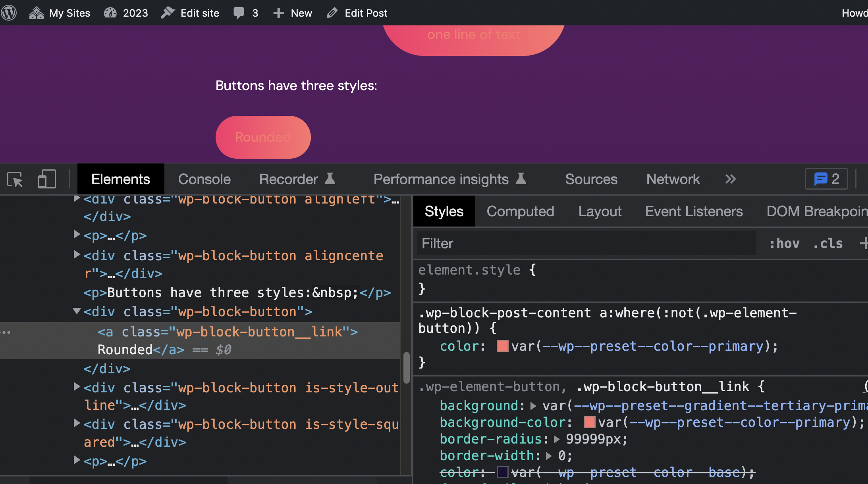This screenshot has width=868, height=484.
Task: Expand the border-radius property value
Action: click(557, 439)
